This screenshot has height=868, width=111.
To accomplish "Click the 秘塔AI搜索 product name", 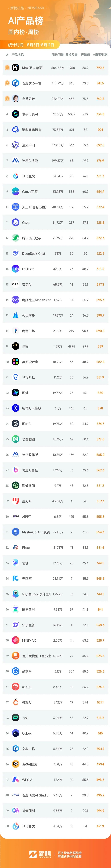I will tap(30, 161).
